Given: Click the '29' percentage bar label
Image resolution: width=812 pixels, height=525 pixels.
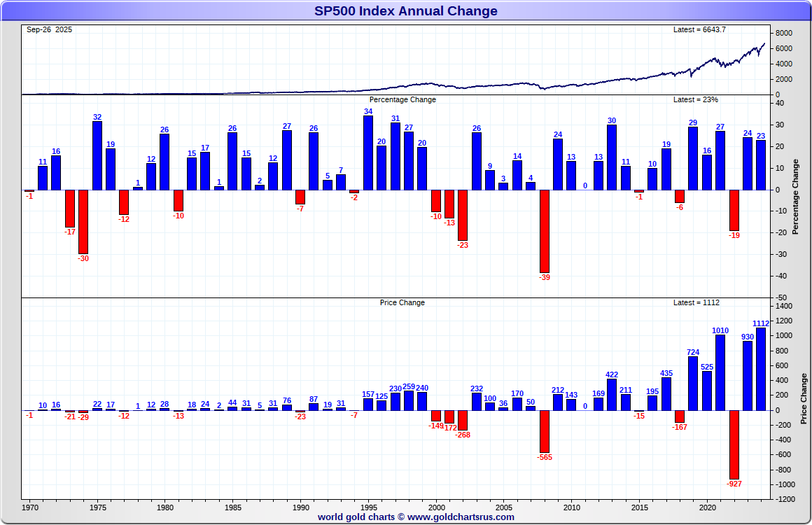Looking at the screenshot, I should pyautogui.click(x=693, y=122).
